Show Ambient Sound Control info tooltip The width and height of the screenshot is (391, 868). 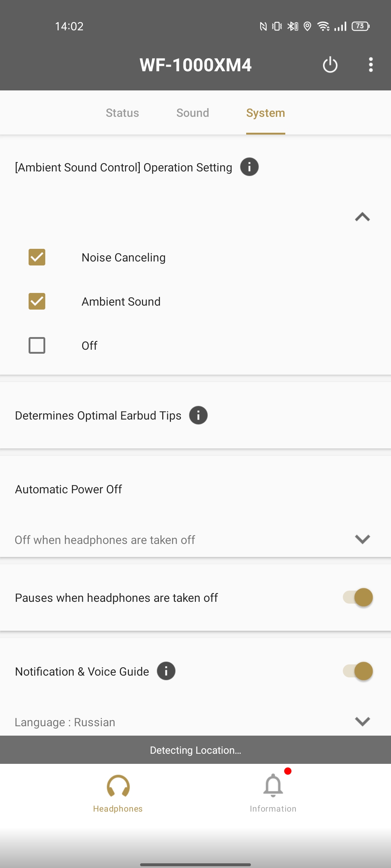click(x=249, y=167)
